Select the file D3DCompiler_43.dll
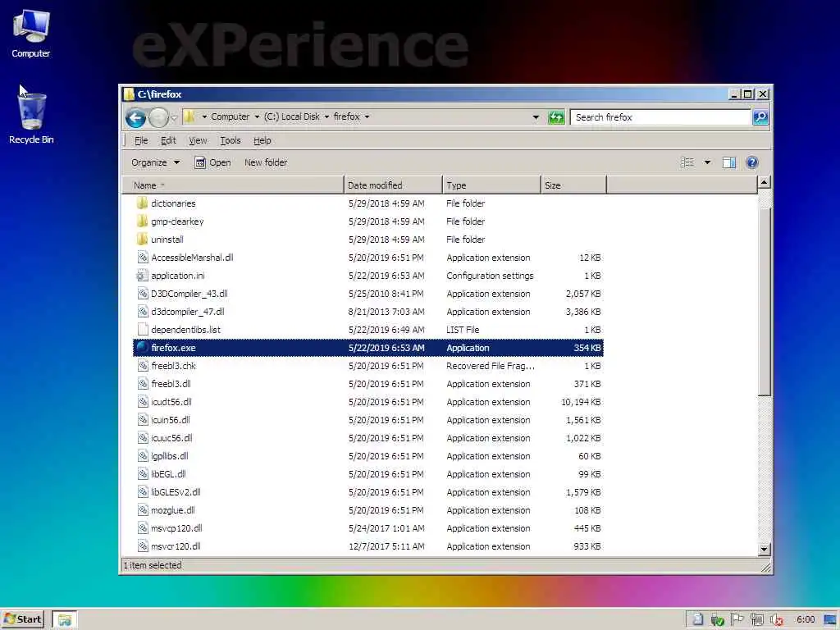Image resolution: width=840 pixels, height=630 pixels. 189,294
